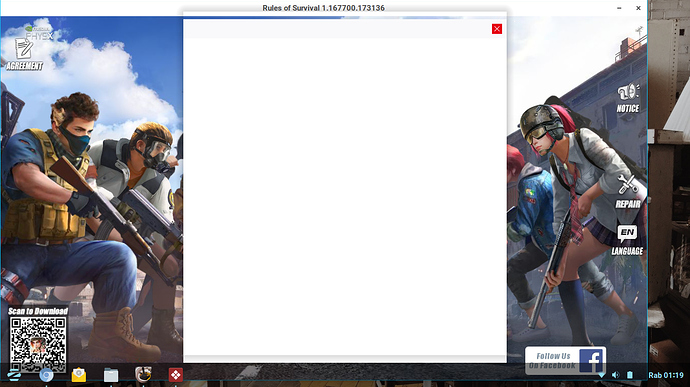
Task: Open the mail app in taskbar
Action: (79, 375)
